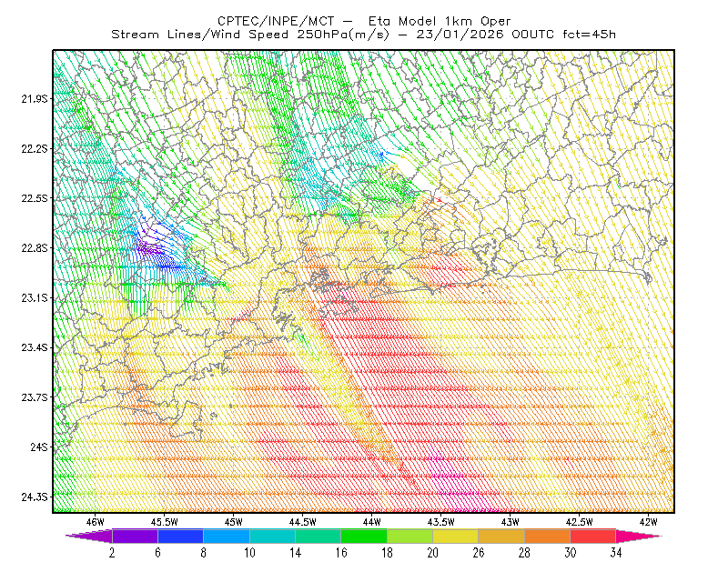Click the yellow 20–26 m/s legend swatch
Screen dimensions: 728x562
point(456,536)
